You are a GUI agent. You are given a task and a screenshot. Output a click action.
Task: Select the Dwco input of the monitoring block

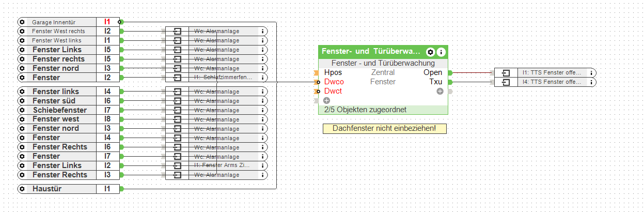tap(334, 82)
